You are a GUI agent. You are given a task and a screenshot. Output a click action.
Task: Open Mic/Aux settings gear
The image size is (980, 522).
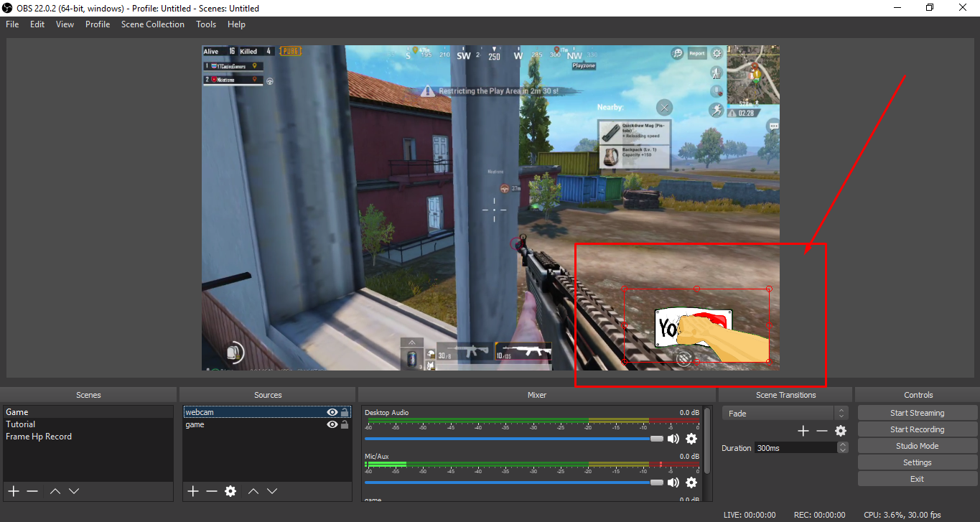(691, 483)
